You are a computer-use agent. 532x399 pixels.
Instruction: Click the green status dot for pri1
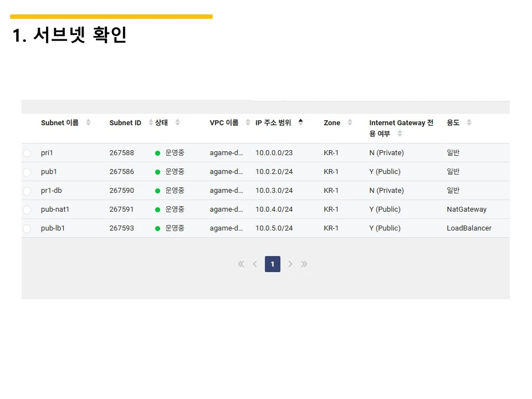pyautogui.click(x=157, y=152)
